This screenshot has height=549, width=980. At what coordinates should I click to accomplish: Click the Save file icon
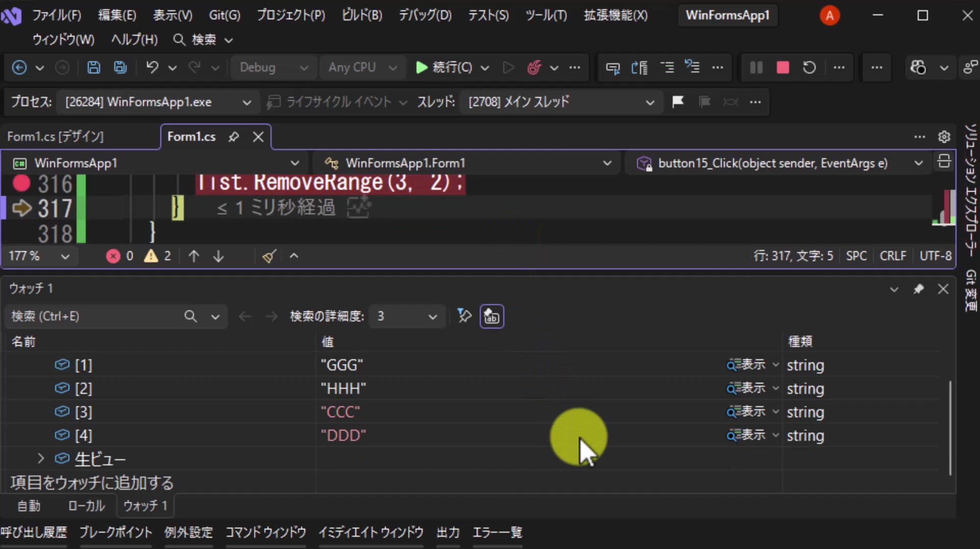[x=93, y=67]
